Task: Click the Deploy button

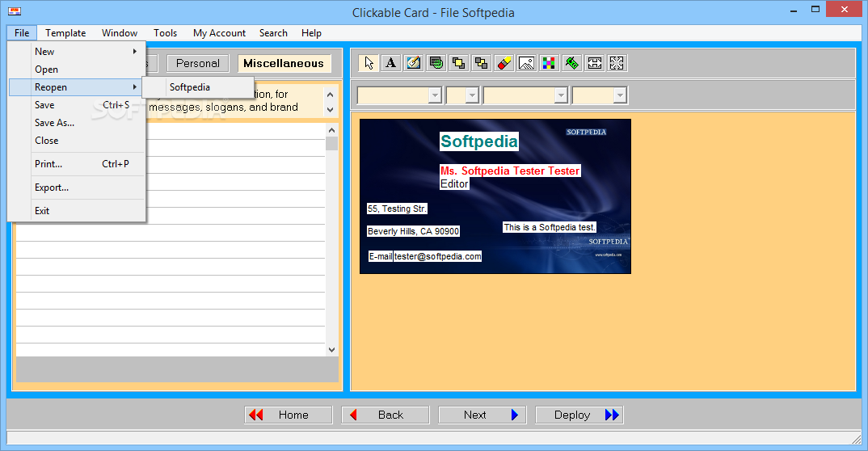Action: point(579,415)
